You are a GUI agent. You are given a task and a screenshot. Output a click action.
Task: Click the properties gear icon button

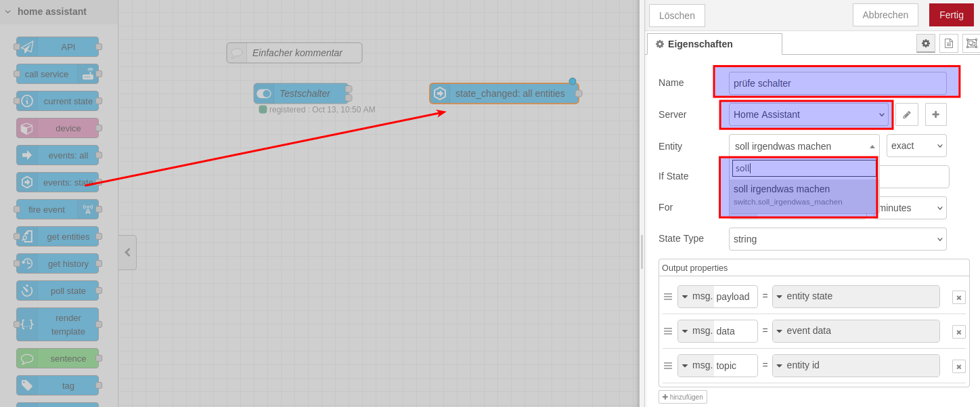[x=925, y=43]
